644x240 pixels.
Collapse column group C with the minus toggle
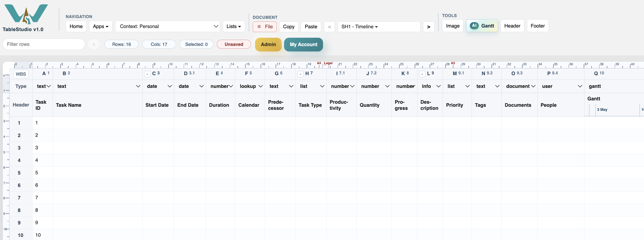147,74
